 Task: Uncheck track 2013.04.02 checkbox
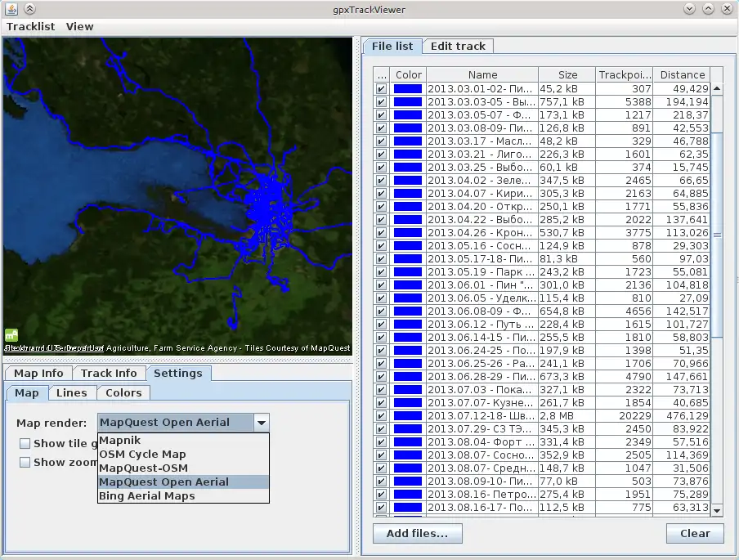pos(381,180)
